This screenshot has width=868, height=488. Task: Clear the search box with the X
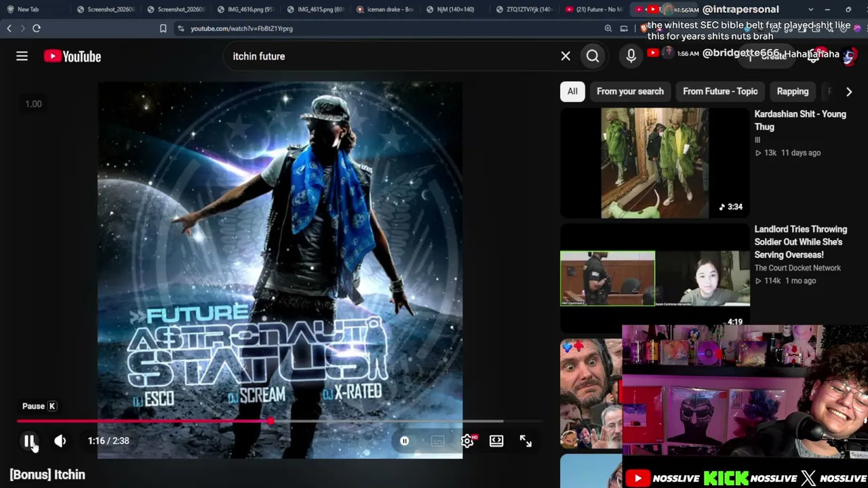pos(566,56)
